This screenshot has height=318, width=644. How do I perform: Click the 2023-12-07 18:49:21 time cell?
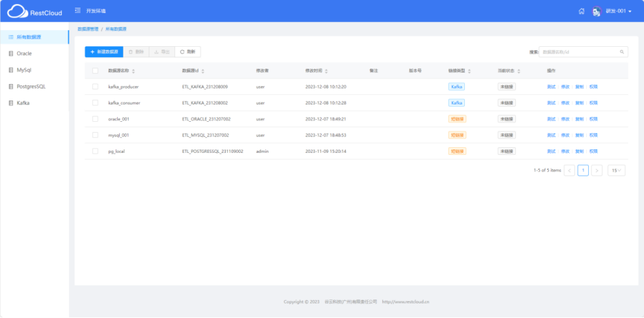pyautogui.click(x=326, y=118)
